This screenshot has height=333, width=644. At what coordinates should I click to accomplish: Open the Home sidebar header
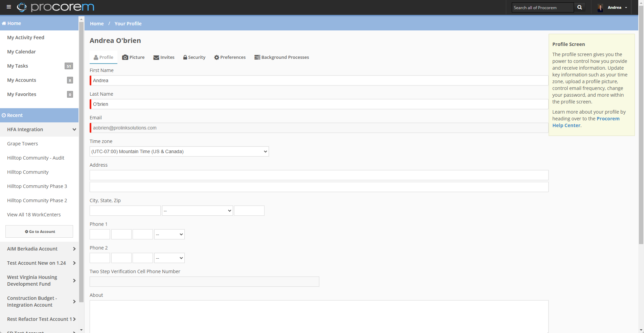[x=39, y=23]
